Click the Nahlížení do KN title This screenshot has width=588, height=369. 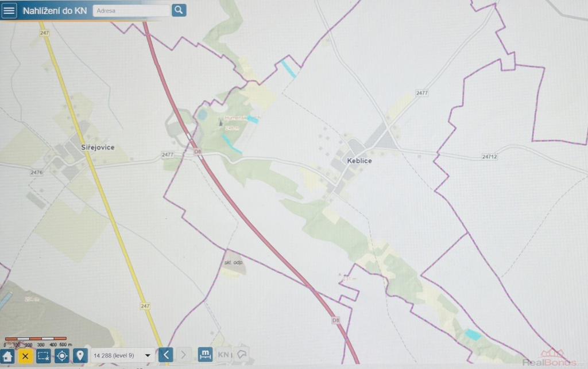click(x=55, y=10)
